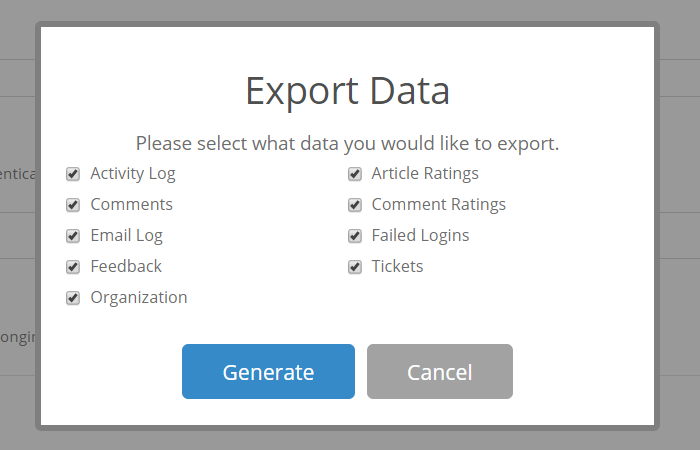
Task: Toggle the Failed Logins checkbox
Action: [x=355, y=236]
